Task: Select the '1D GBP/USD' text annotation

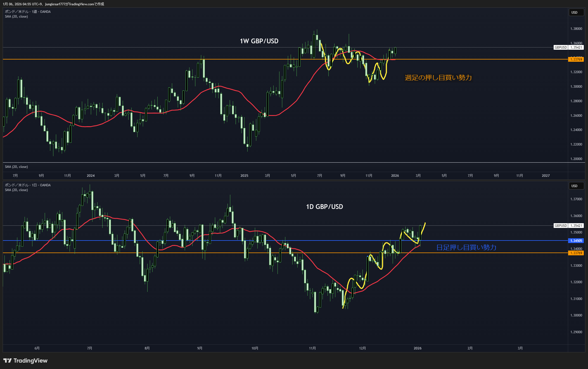Action: pyautogui.click(x=324, y=207)
